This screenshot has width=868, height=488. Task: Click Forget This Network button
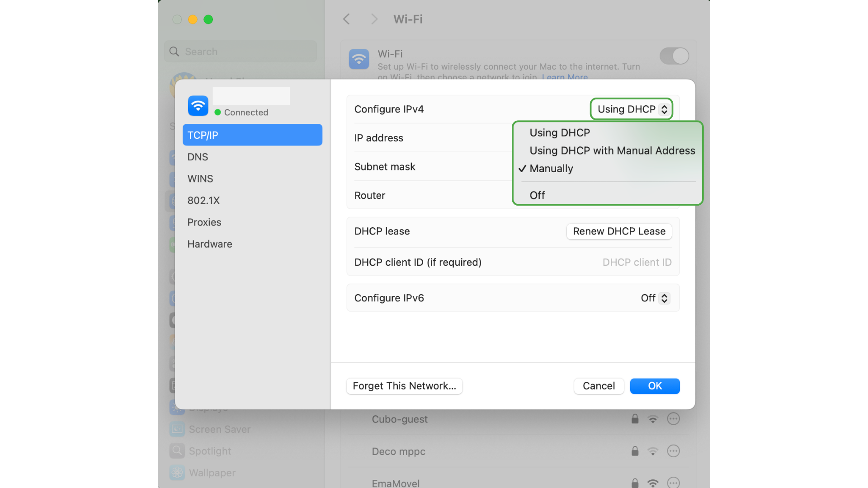click(x=404, y=386)
